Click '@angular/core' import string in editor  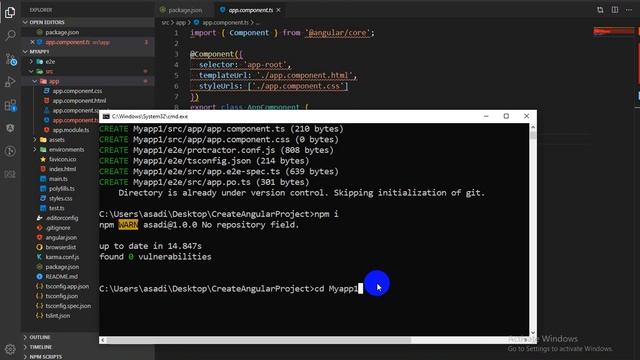(338, 33)
